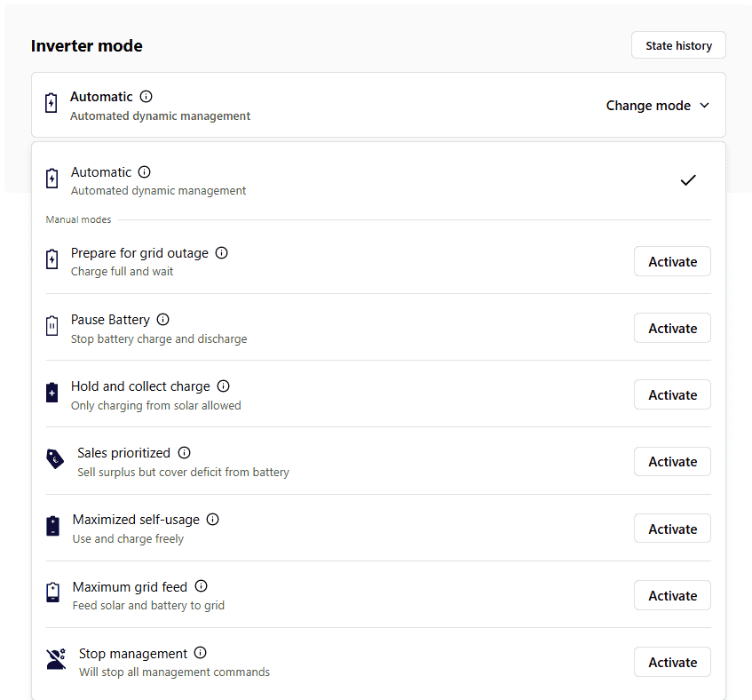Click the checkmark on the Automatic option

pos(687,180)
